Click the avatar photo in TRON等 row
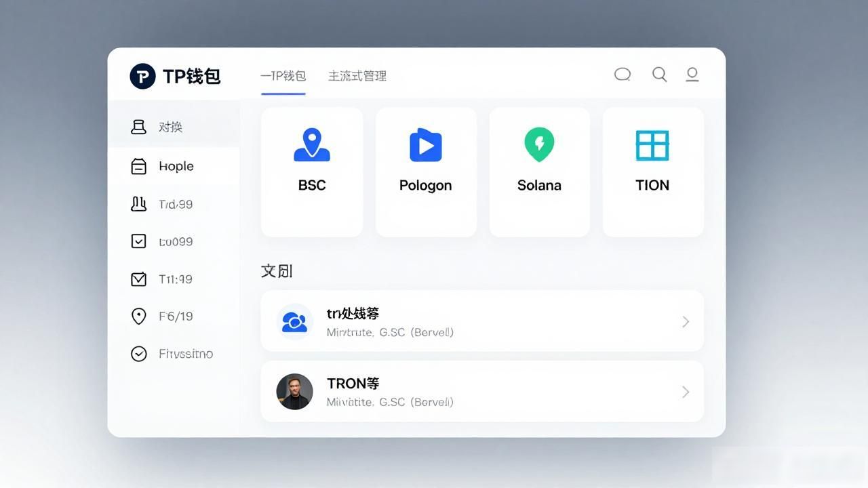The image size is (868, 488). click(295, 392)
